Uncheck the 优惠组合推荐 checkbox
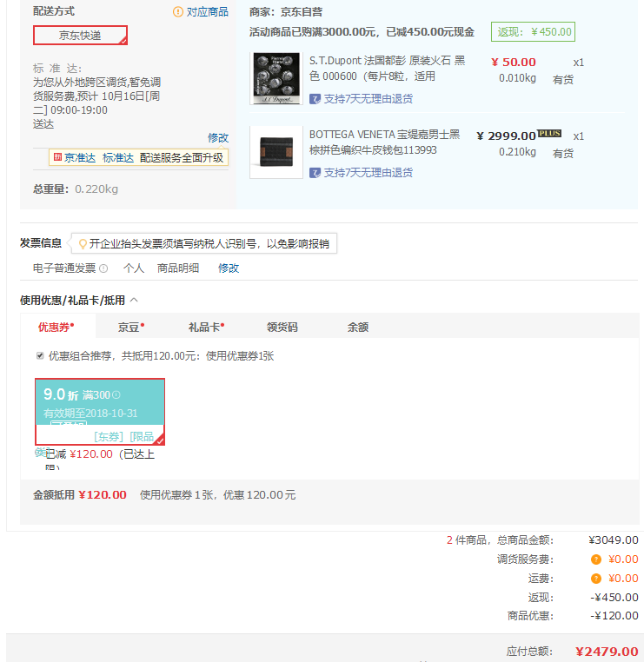 coord(40,355)
